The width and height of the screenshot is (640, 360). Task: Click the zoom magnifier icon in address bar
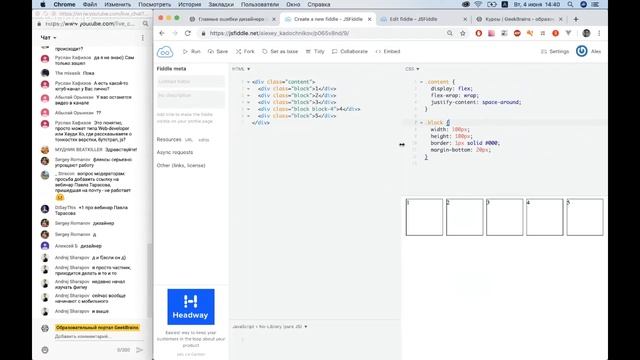pyautogui.click(x=449, y=33)
